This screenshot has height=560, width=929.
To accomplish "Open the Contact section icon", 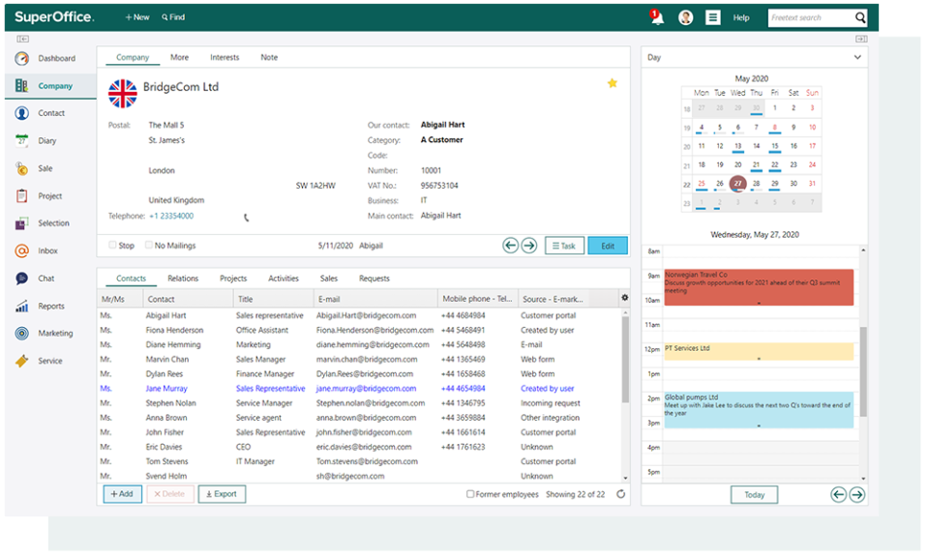I will [x=22, y=113].
